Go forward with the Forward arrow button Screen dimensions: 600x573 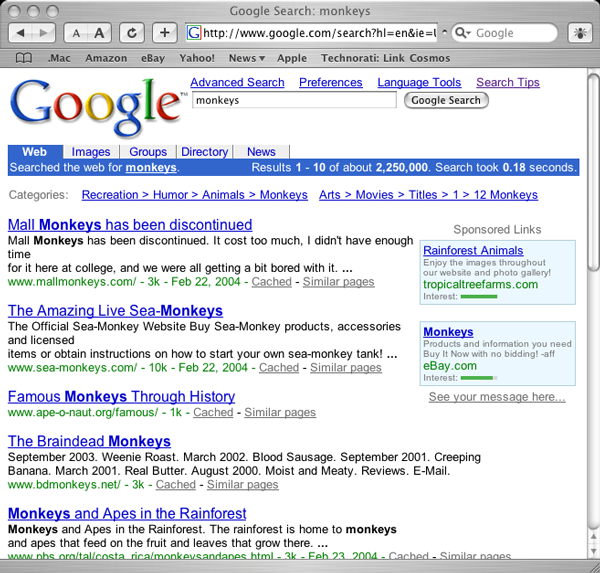click(x=44, y=33)
